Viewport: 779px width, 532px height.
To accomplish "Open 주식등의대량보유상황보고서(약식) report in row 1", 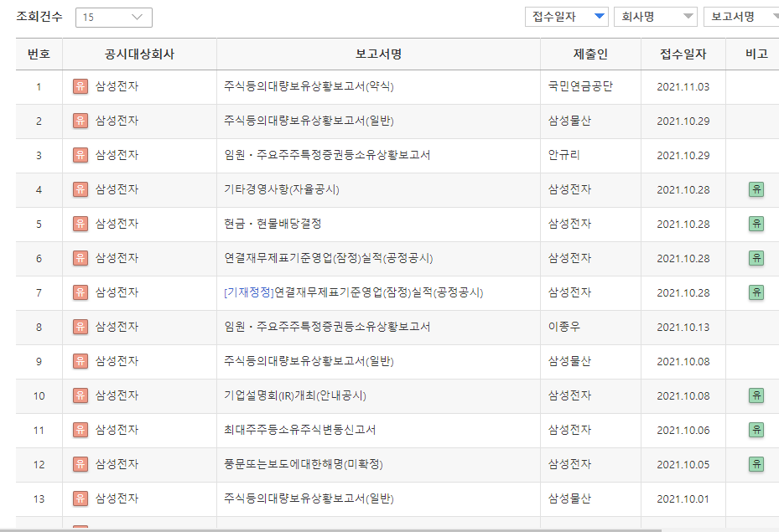I will pyautogui.click(x=309, y=86).
